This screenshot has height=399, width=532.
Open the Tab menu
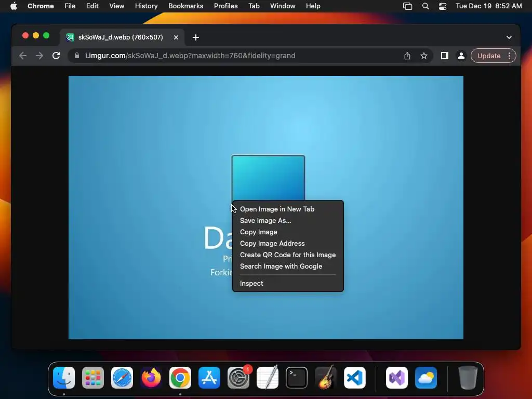click(254, 6)
